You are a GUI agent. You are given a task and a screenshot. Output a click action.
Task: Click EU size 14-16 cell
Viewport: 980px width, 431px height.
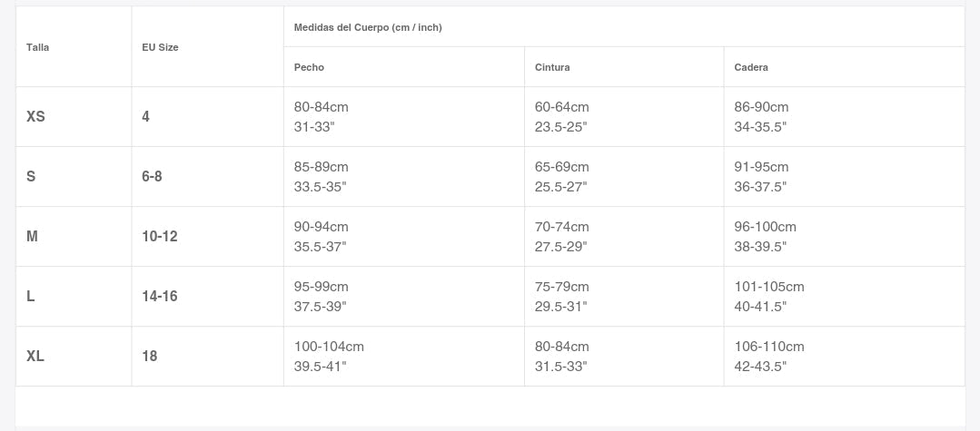tap(160, 296)
